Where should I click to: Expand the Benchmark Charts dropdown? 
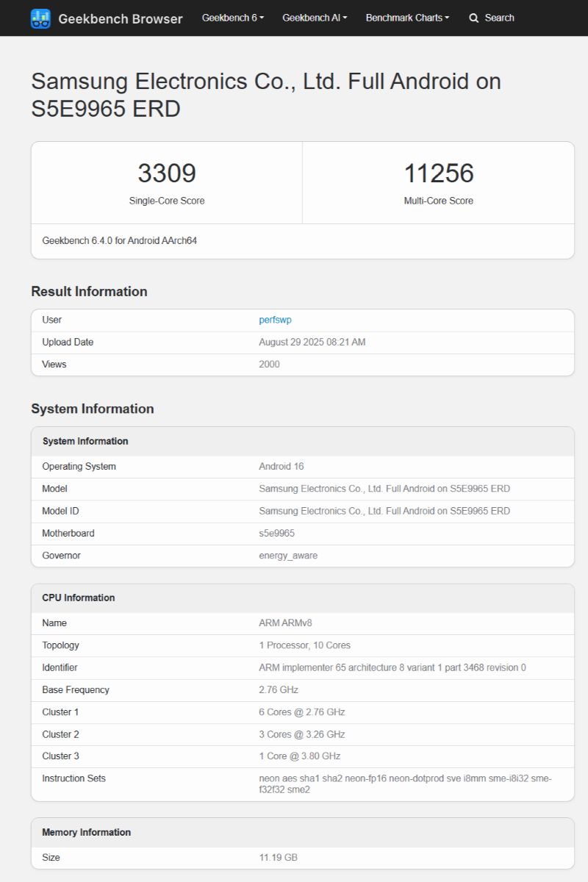coord(407,18)
